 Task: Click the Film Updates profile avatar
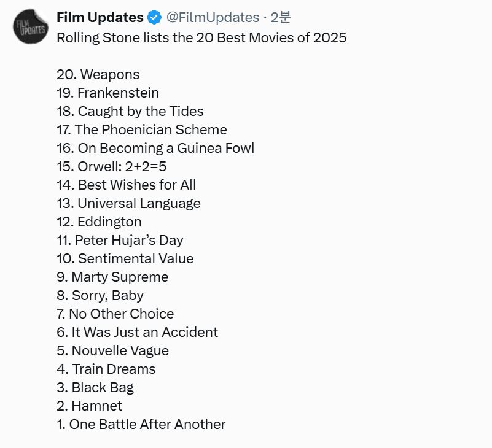(x=31, y=26)
